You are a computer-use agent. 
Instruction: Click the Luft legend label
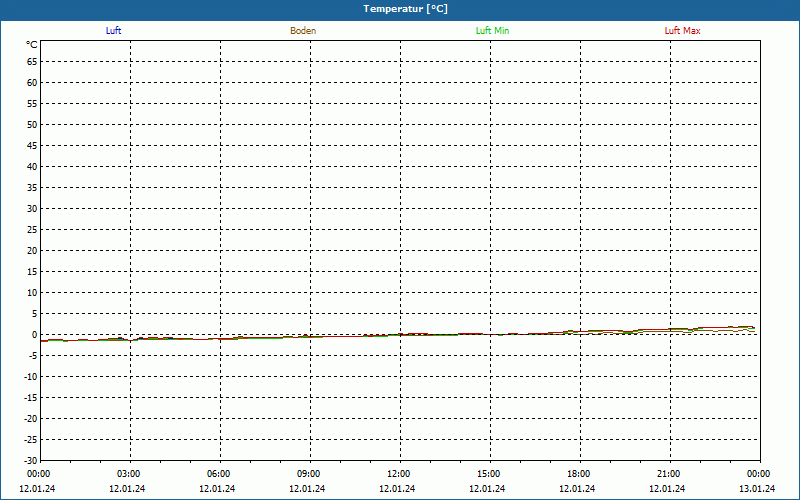(x=113, y=31)
